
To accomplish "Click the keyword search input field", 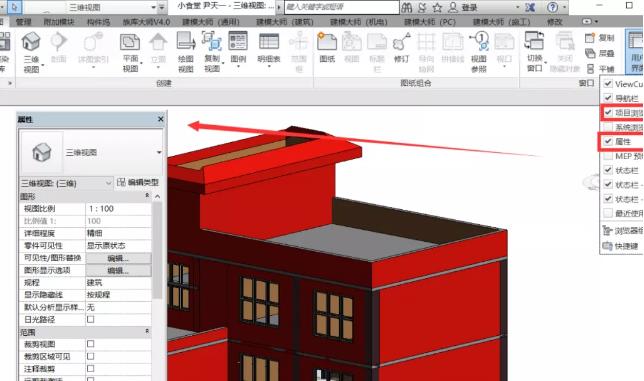I will coord(342,7).
